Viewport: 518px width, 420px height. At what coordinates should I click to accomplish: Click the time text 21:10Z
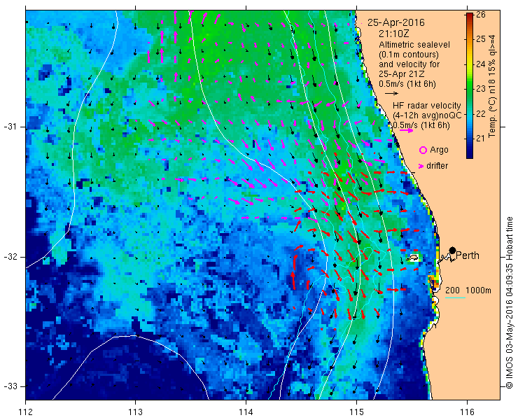coord(394,34)
